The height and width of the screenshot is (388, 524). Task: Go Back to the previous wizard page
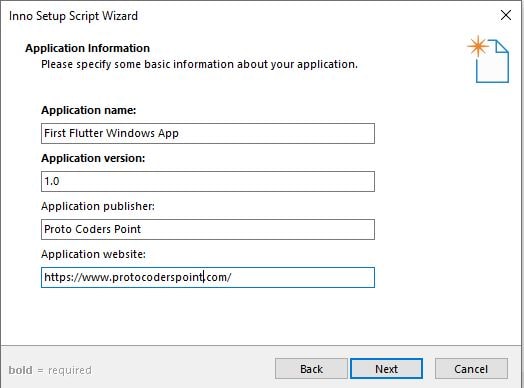point(311,369)
